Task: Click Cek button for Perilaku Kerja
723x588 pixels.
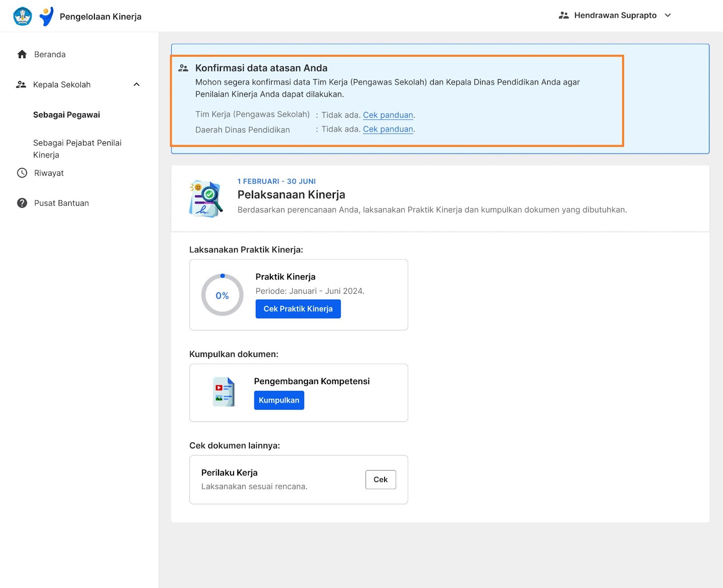Action: pyautogui.click(x=380, y=480)
